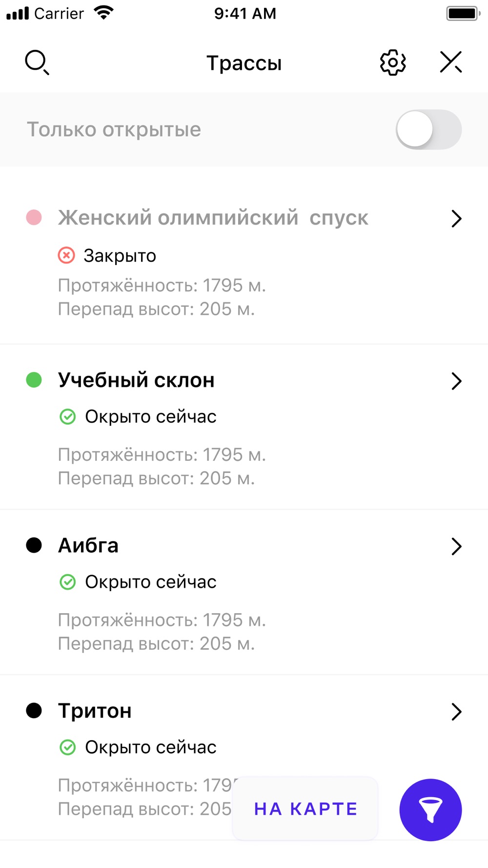
Task: Click the red closed status icon
Action: click(66, 255)
